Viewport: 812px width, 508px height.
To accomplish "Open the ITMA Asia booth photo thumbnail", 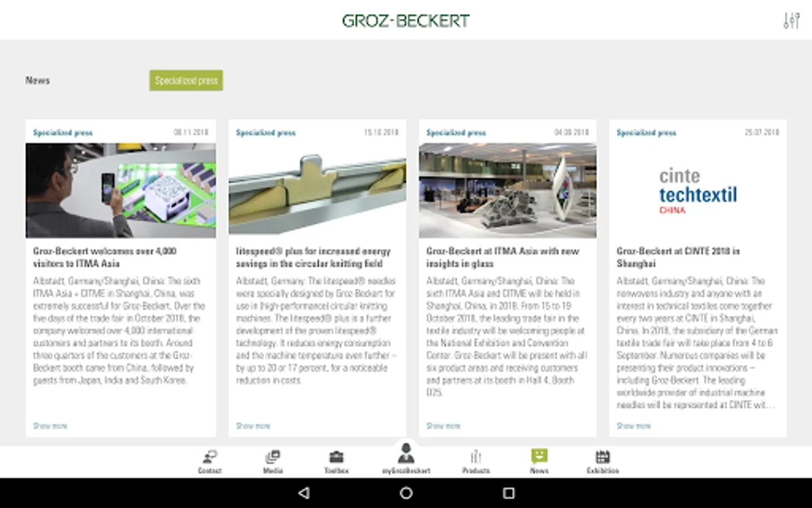I will point(121,190).
